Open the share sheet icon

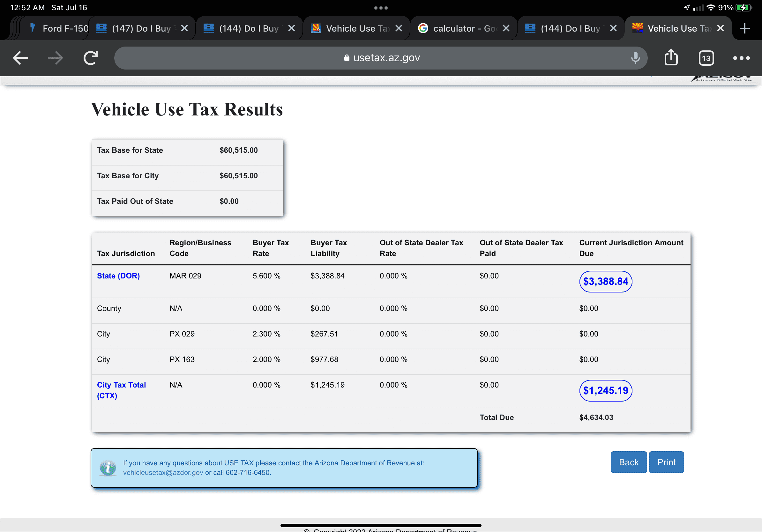tap(671, 57)
